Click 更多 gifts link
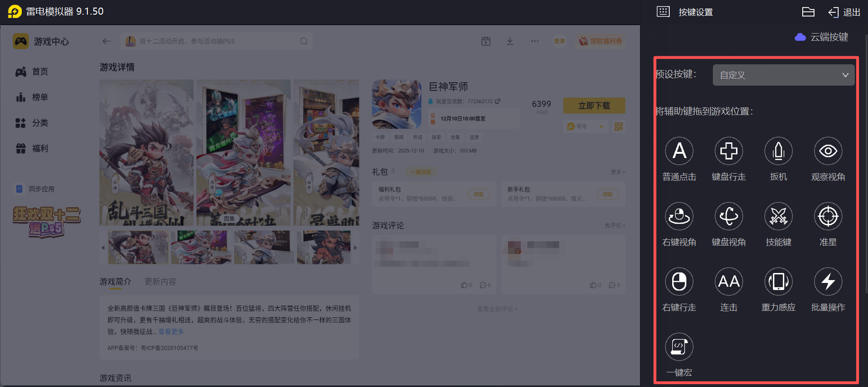868x387 pixels. (618, 172)
